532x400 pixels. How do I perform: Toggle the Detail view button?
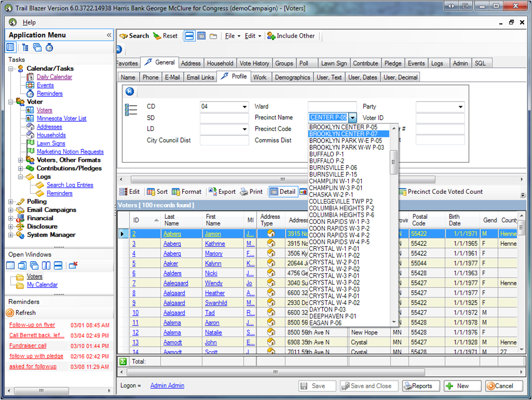click(x=282, y=192)
